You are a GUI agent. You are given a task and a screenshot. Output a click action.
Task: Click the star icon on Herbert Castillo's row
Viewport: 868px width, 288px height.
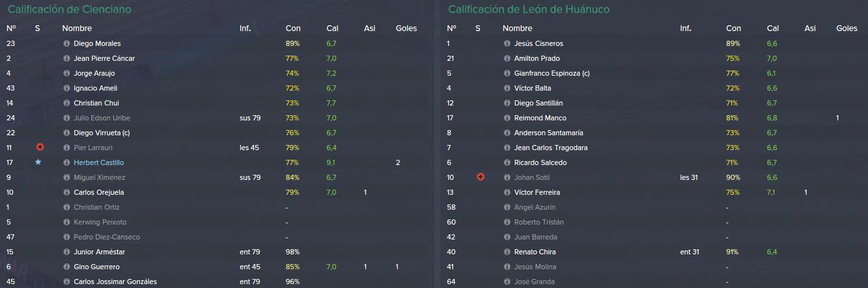pos(38,162)
